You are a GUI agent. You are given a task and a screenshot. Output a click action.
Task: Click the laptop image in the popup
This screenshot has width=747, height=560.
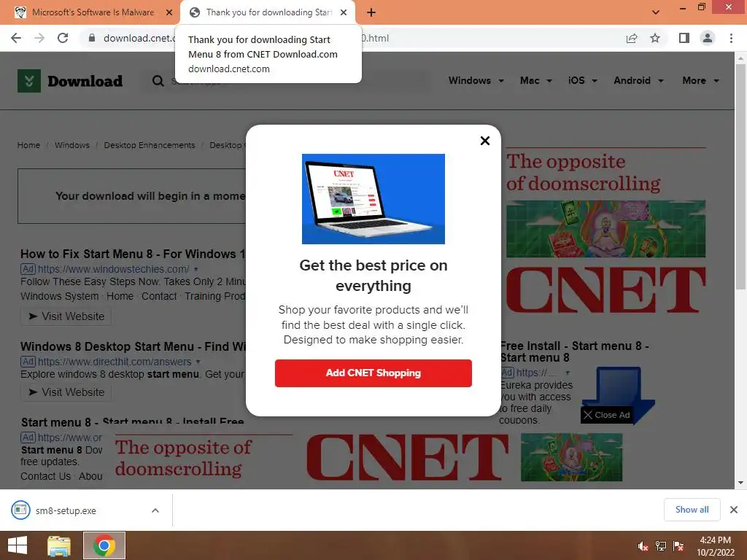373,198
